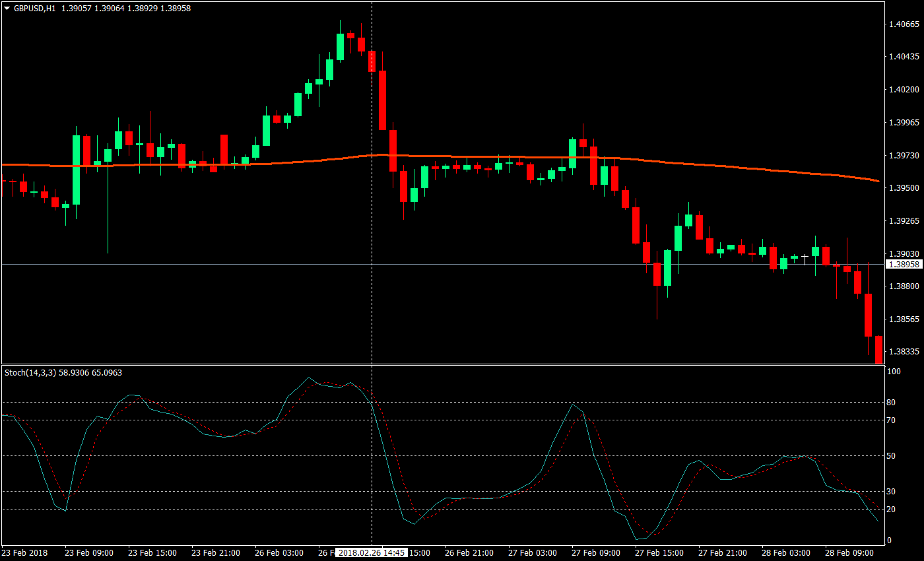Click the tallest red candle after the peak
Screen dimensions: 924x561
[383, 99]
